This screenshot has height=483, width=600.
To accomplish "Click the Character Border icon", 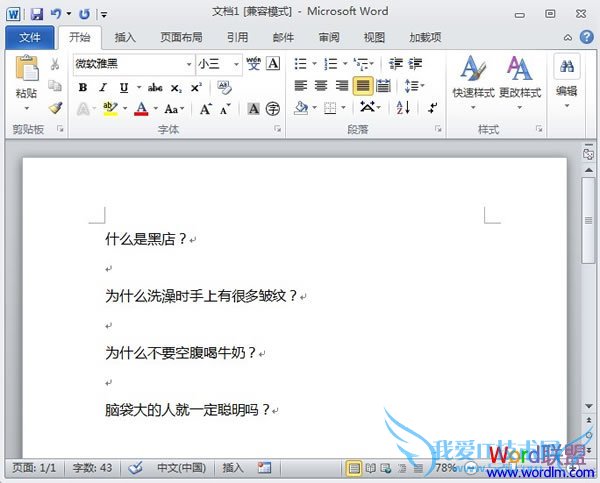I will pyautogui.click(x=273, y=64).
